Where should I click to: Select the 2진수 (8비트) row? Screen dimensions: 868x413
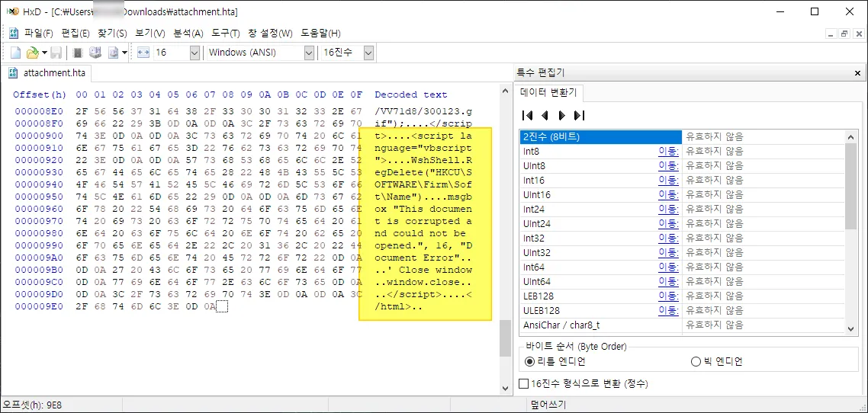click(x=683, y=136)
